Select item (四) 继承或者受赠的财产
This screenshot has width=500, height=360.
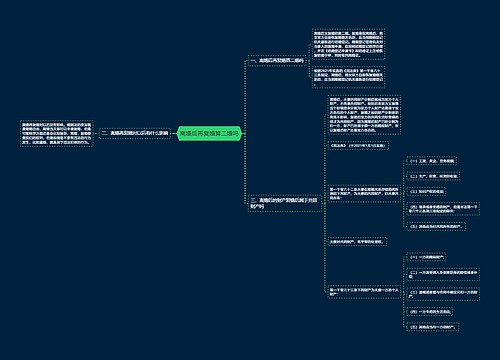click(x=443, y=209)
